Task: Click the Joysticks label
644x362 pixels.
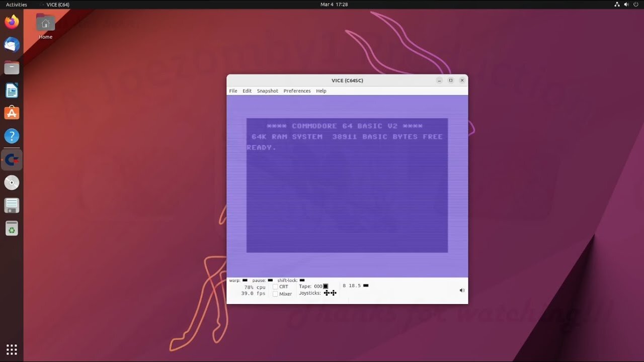Action: point(310,293)
